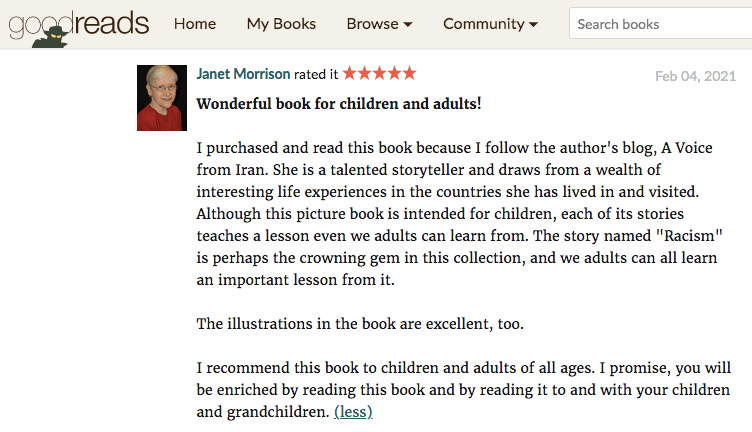The height and width of the screenshot is (432, 752).
Task: Click the review headline "Wonderful book for children and adults!"
Action: (x=338, y=103)
